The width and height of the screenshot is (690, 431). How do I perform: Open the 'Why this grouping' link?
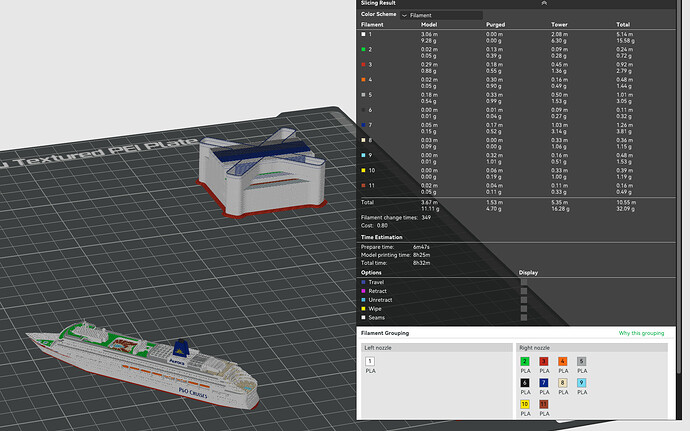point(641,333)
